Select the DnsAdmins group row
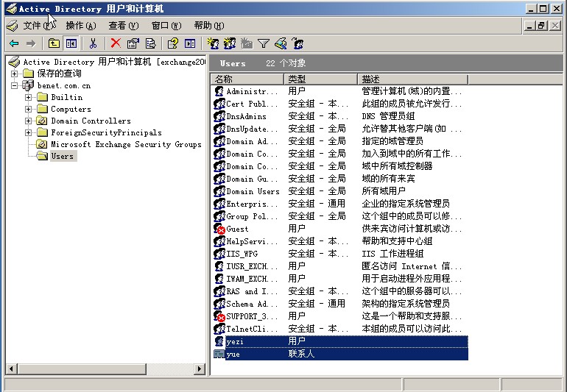The image size is (567, 392). click(x=339, y=116)
